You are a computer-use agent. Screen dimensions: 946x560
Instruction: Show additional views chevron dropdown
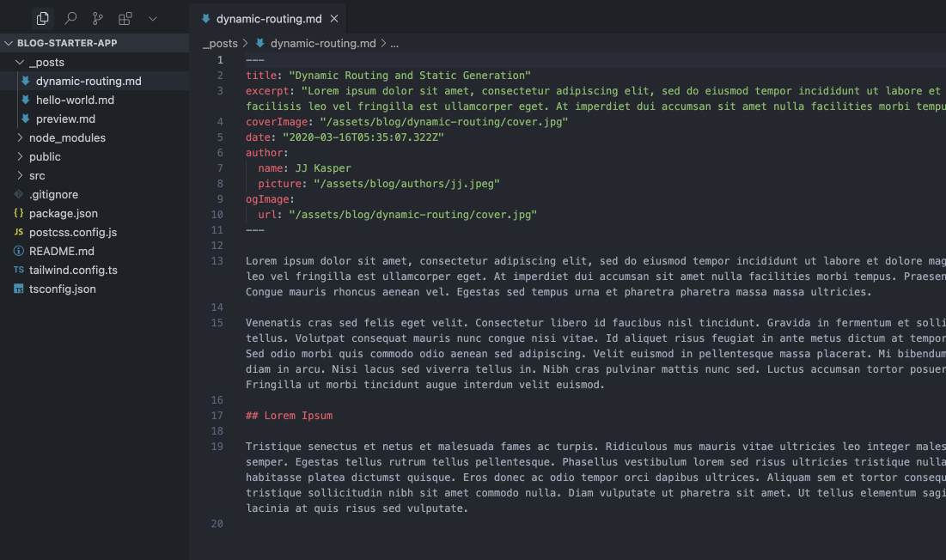[153, 18]
